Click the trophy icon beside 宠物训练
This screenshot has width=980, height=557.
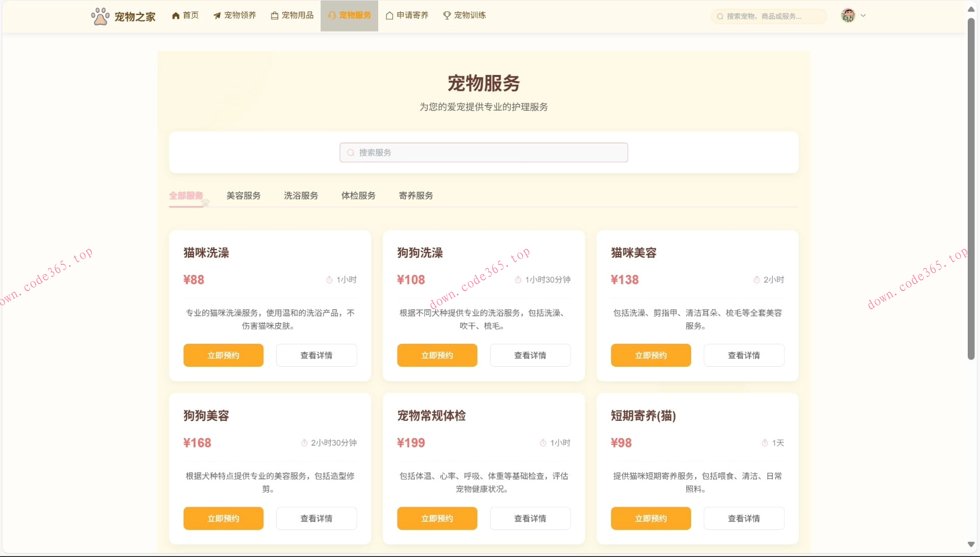[446, 15]
